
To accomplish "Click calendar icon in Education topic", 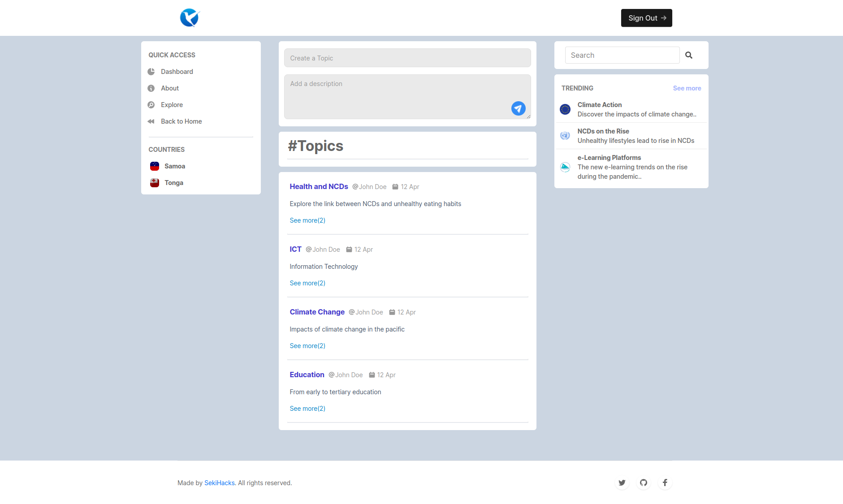I will (x=372, y=375).
